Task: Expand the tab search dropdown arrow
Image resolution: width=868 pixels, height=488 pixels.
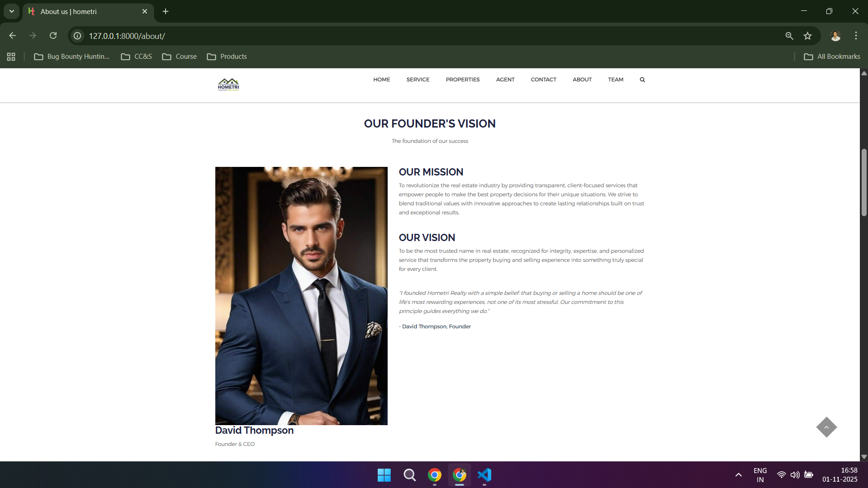Action: tap(12, 11)
